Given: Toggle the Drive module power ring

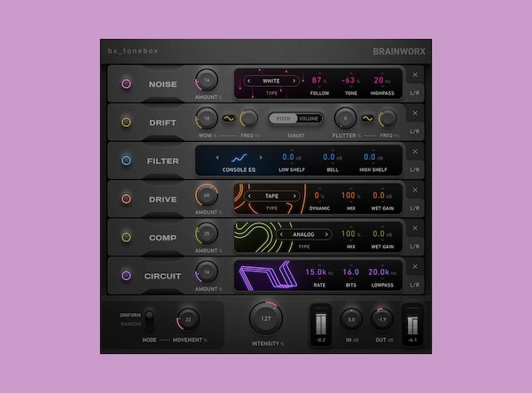Looking at the screenshot, I should click(x=126, y=199).
